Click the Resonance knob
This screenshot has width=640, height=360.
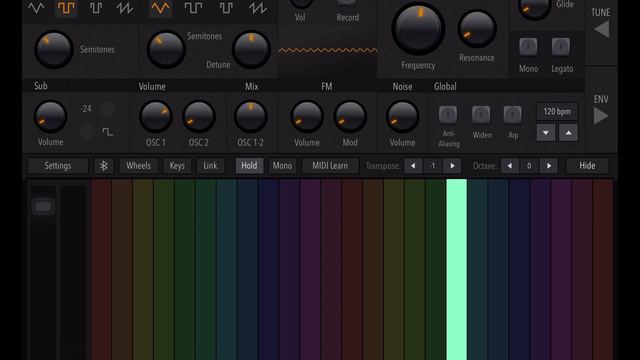click(x=476, y=29)
